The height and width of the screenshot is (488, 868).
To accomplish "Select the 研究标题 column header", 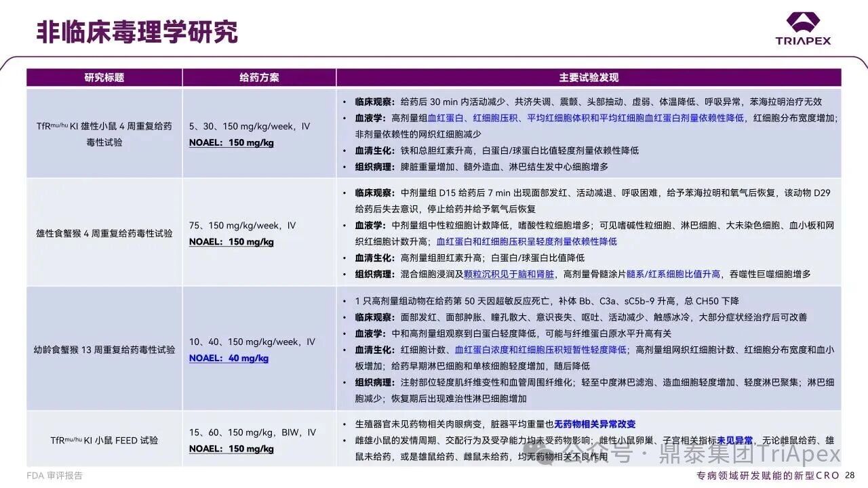I will (x=104, y=77).
